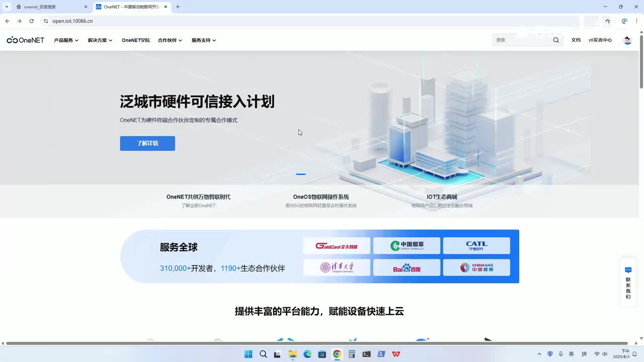This screenshot has width=644, height=362.
Task: Click the 联系我们 floating button text
Action: click(628, 288)
